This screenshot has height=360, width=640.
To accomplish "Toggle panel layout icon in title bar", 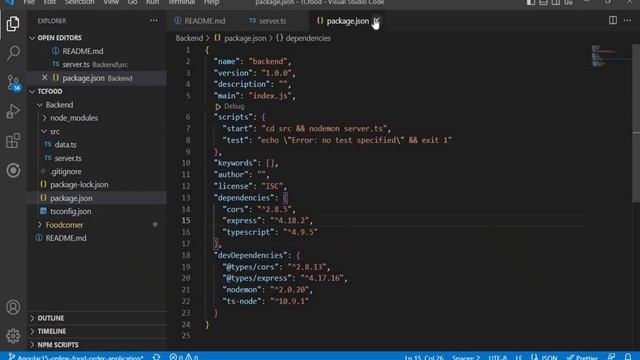I will [543, 2].
